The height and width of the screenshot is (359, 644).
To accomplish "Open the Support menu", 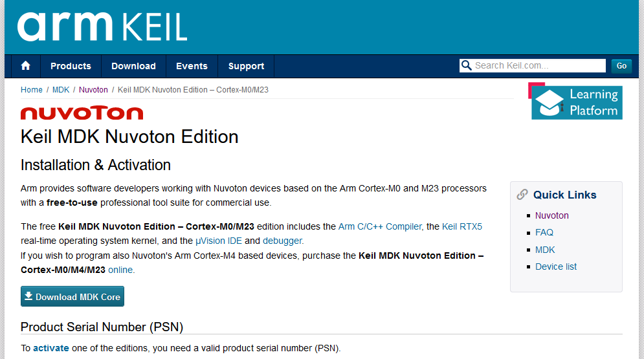I will point(246,66).
